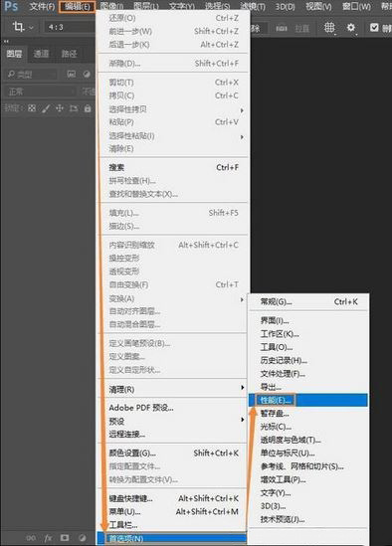Screen dimensions: 392x546
Task: Open 增效工具(P)... preferences
Action: coord(308,479)
